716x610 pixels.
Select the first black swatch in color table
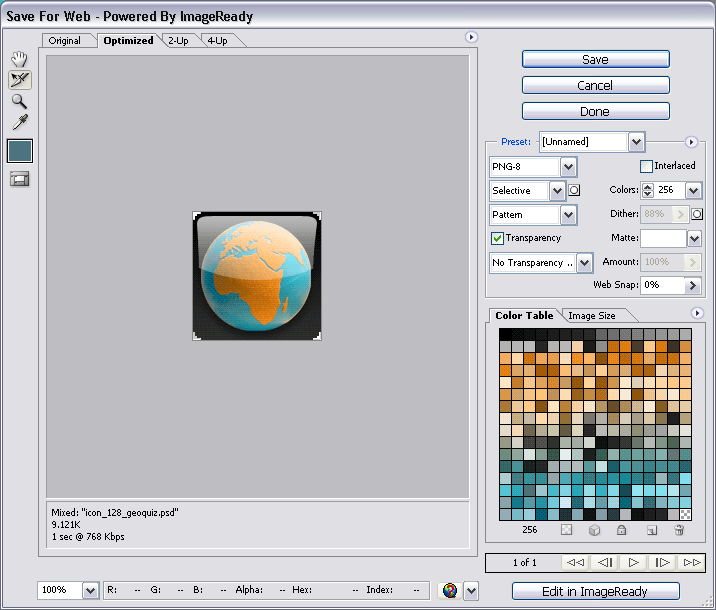click(x=505, y=334)
